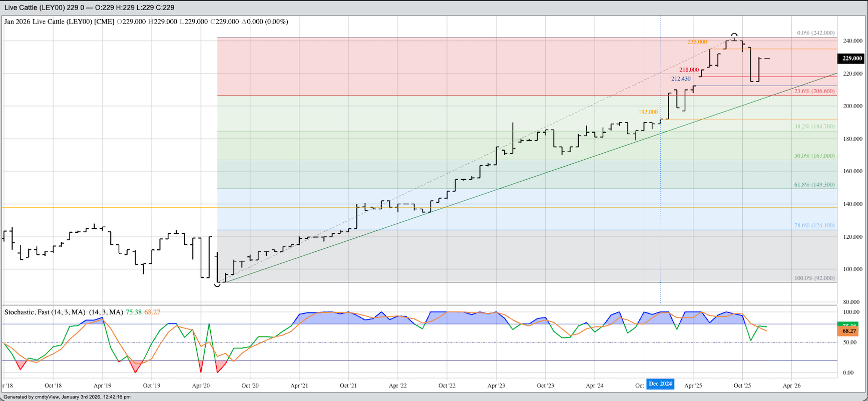Screen dimensions: 868x401
Task: Click the highlighted Dec 2024 date marker
Action: coord(660,384)
